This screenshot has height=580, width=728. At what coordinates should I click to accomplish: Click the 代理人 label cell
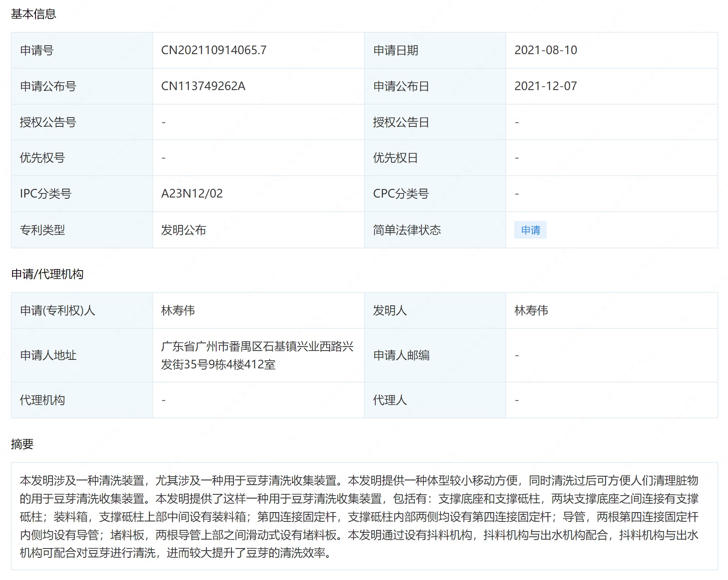click(435, 400)
